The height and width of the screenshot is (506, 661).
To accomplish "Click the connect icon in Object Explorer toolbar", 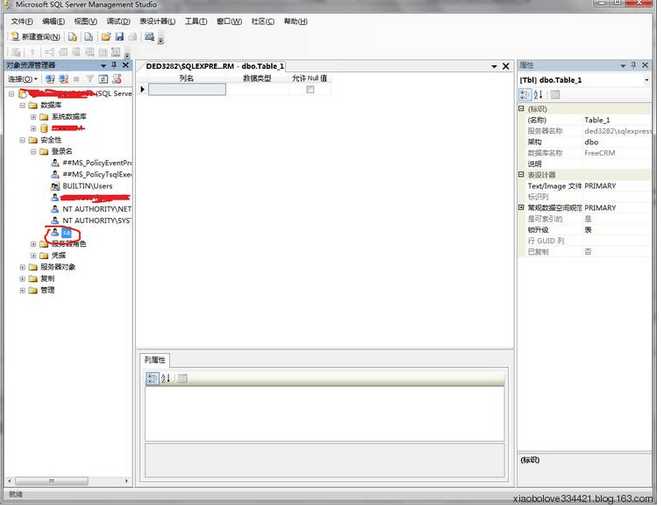I will click(x=50, y=79).
